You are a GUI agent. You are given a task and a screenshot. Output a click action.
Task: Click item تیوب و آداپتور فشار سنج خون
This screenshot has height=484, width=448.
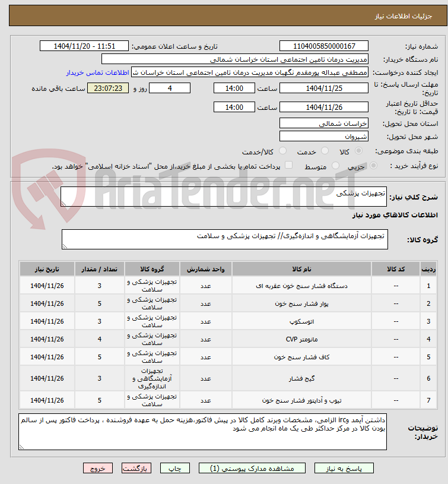(301, 400)
